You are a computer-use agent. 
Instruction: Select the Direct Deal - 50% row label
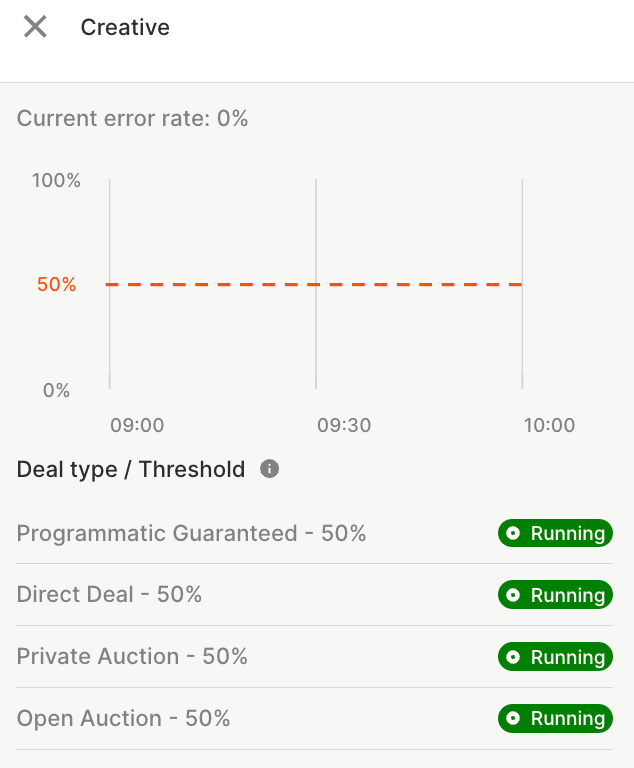click(x=109, y=595)
